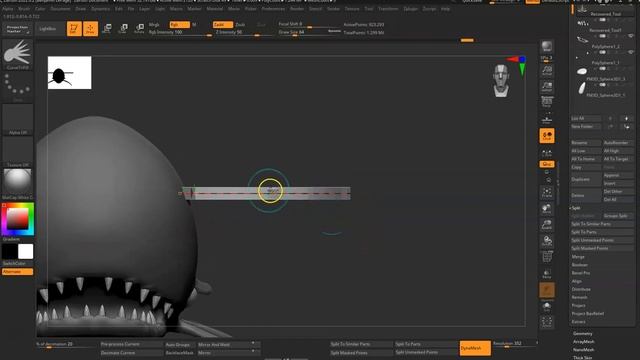The height and width of the screenshot is (360, 640).
Task: Expand the Bevel Pro section
Action: coord(581,273)
